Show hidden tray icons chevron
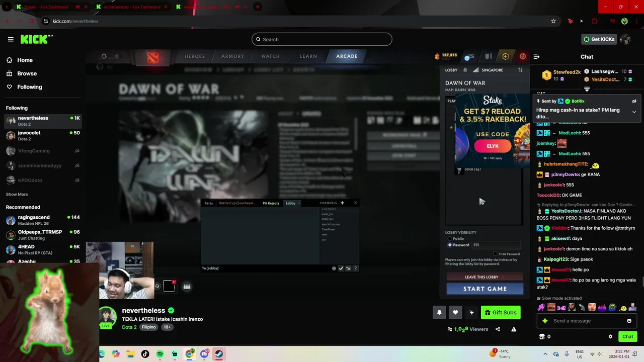Image resolution: width=644 pixels, height=362 pixels. tap(545, 354)
